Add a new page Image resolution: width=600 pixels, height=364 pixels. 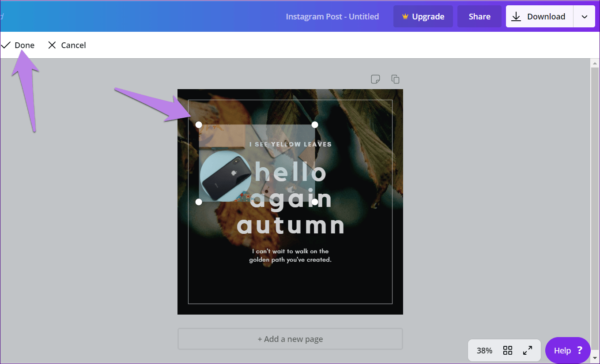(x=290, y=339)
